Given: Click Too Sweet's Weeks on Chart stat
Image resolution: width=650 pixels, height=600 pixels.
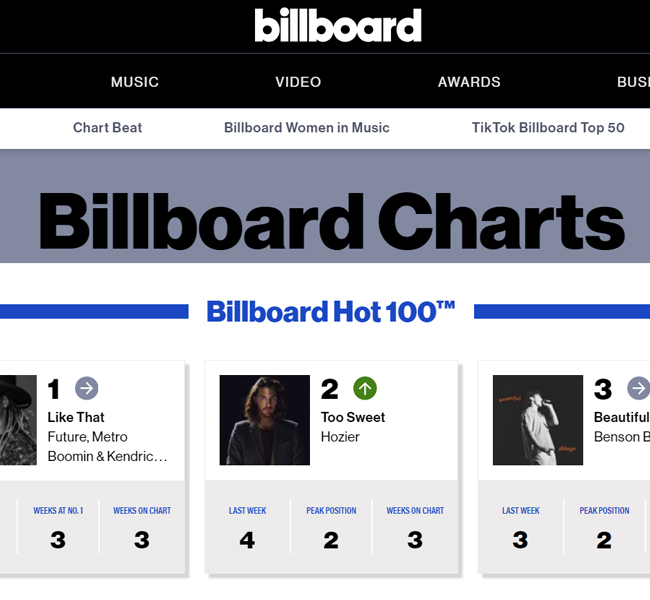Looking at the screenshot, I should [x=415, y=527].
